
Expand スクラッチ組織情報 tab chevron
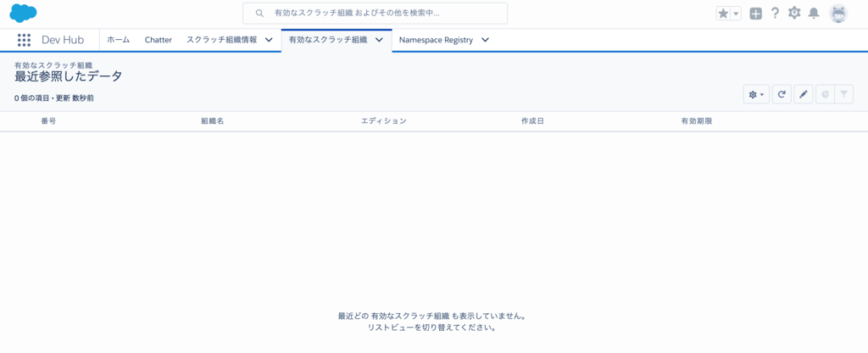click(x=269, y=40)
